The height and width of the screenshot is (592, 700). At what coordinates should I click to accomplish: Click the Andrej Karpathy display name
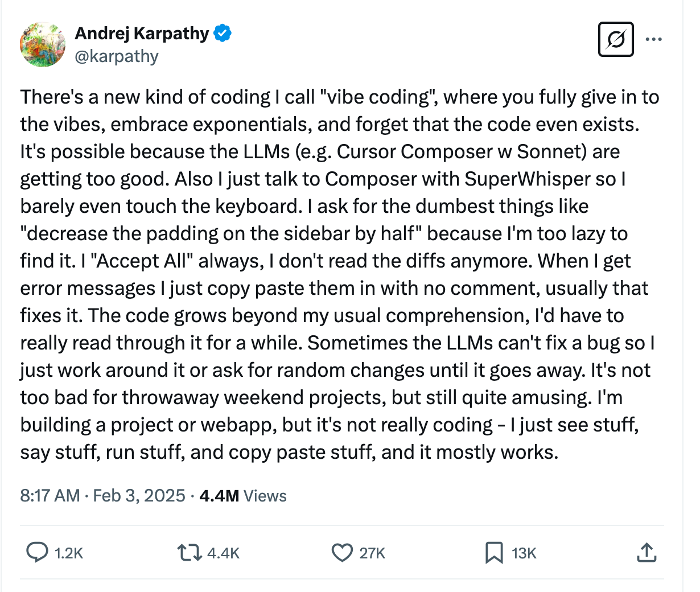(142, 34)
